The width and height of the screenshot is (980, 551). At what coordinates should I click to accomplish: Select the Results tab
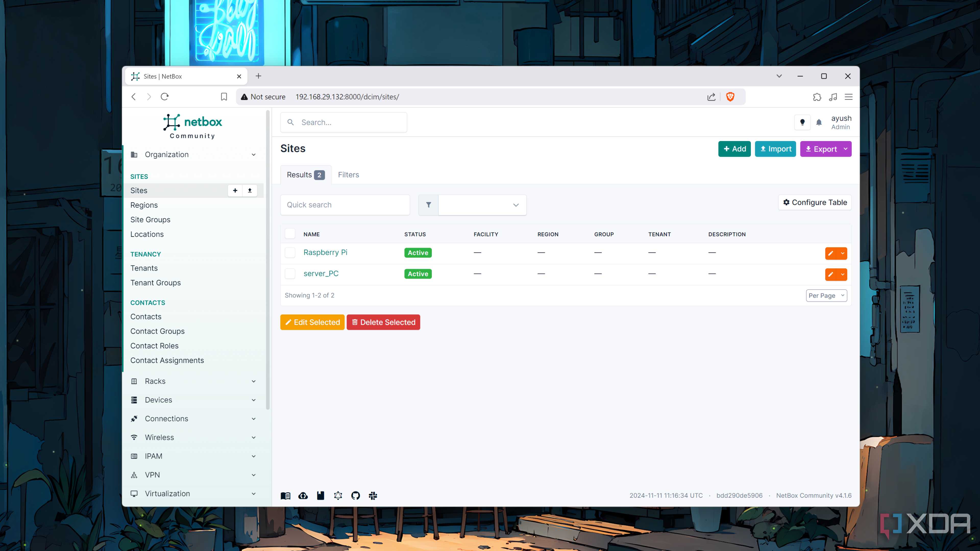click(x=305, y=174)
